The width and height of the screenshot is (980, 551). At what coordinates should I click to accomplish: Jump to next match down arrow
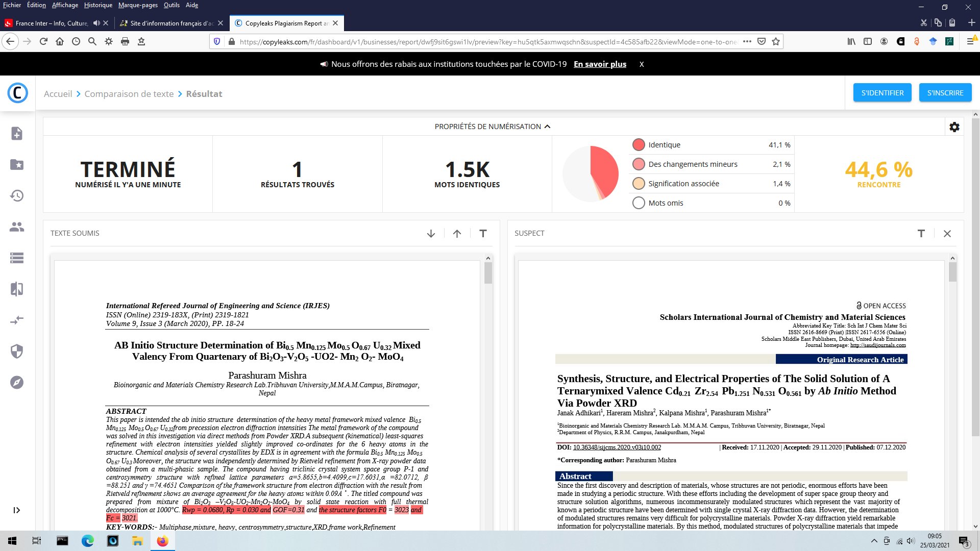[x=431, y=234]
